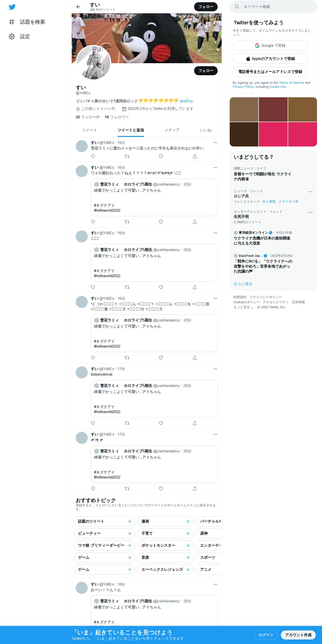Retweet the 'tintinmotimoti' tweet
Viewport: 322px width, 644px height.
click(x=127, y=423)
